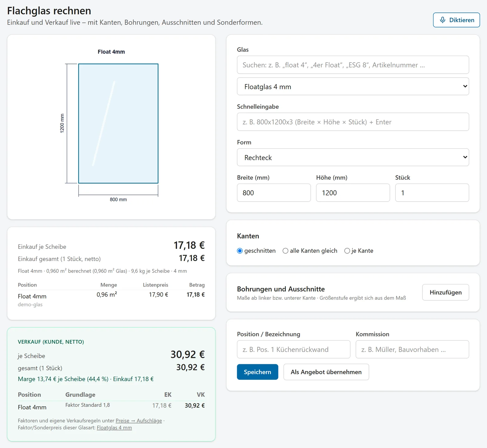This screenshot has width=487, height=448.
Task: Click the Speichern button
Action: [258, 372]
